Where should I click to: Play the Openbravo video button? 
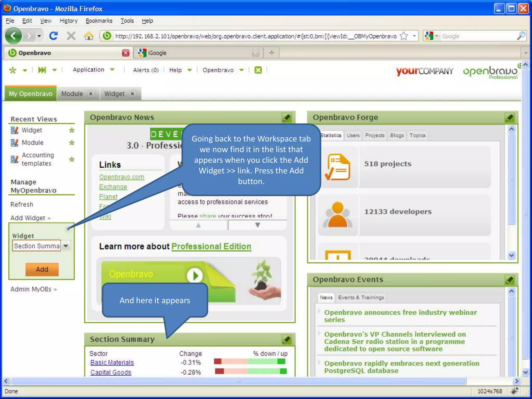[195, 275]
